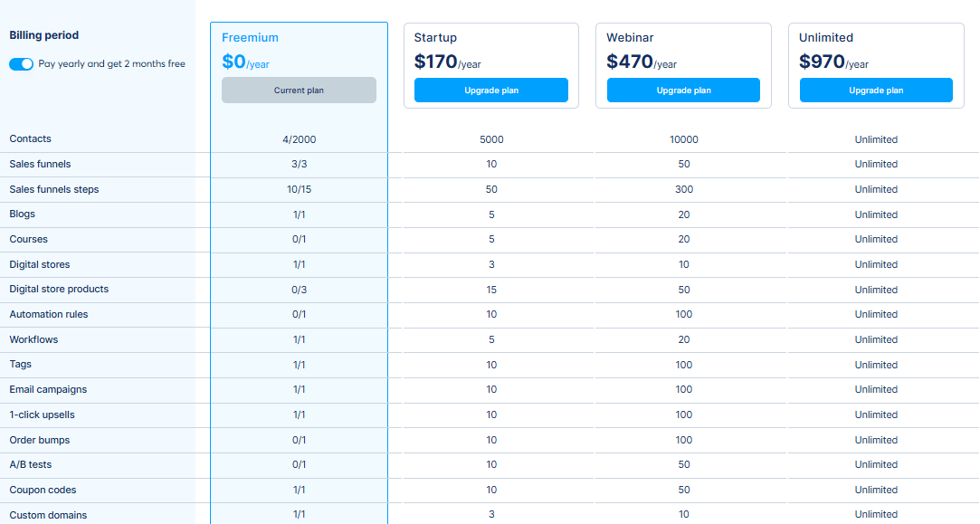Upgrade to the Startup plan
Viewport: 980px width, 524px height.
click(x=491, y=91)
